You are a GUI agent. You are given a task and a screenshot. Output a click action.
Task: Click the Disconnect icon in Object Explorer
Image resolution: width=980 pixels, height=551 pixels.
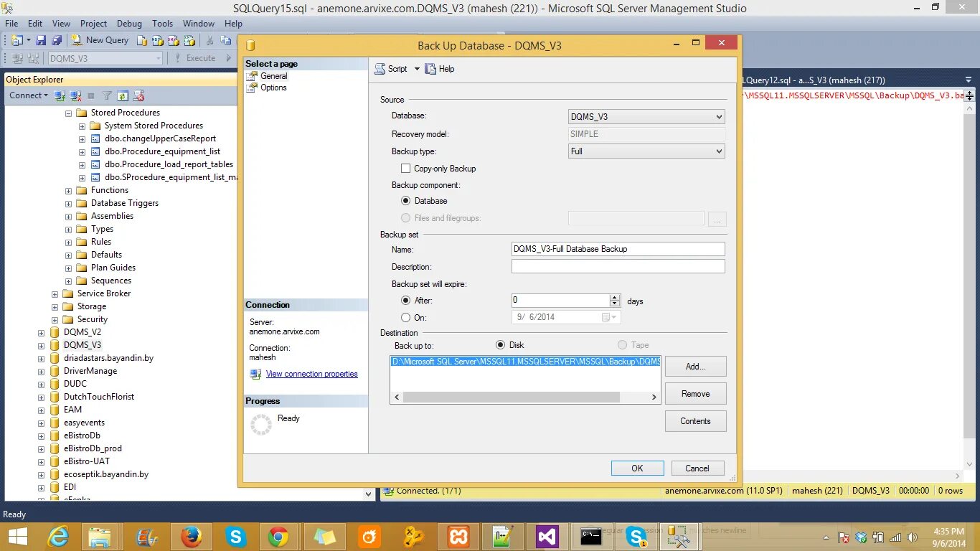(x=75, y=95)
